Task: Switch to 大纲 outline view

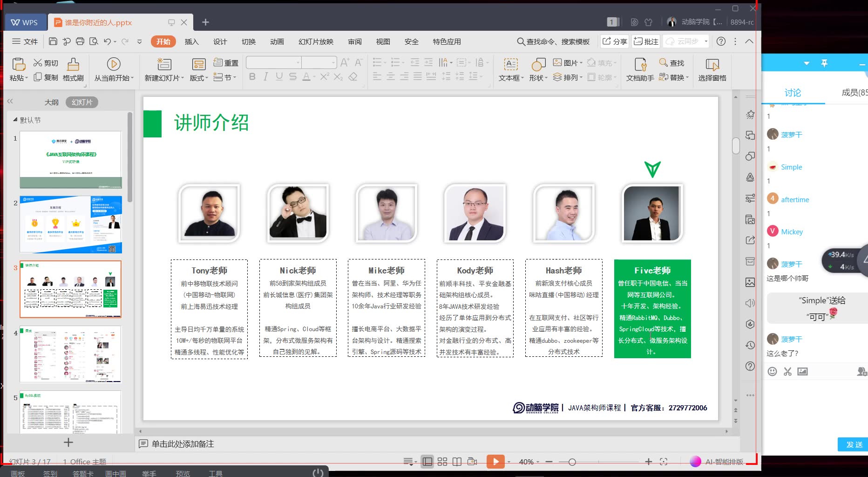Action: (52, 102)
